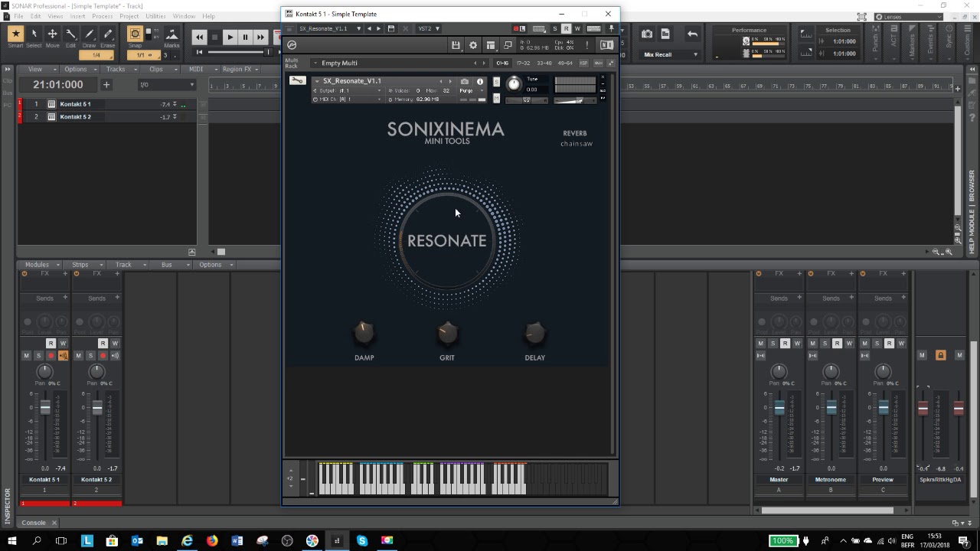Click the Mix Recall undo arrow
Screen dimensions: 980x551
point(692,34)
